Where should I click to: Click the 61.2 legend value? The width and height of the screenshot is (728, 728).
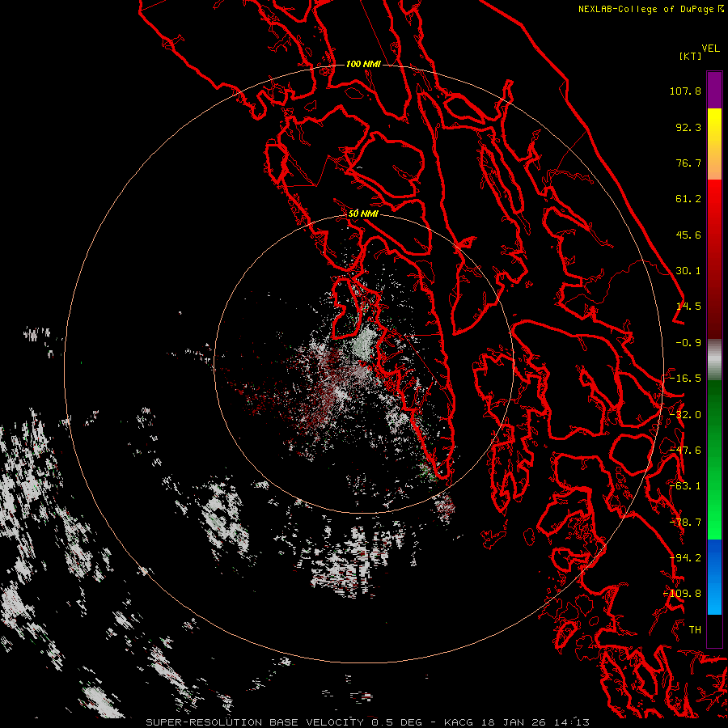[688, 199]
